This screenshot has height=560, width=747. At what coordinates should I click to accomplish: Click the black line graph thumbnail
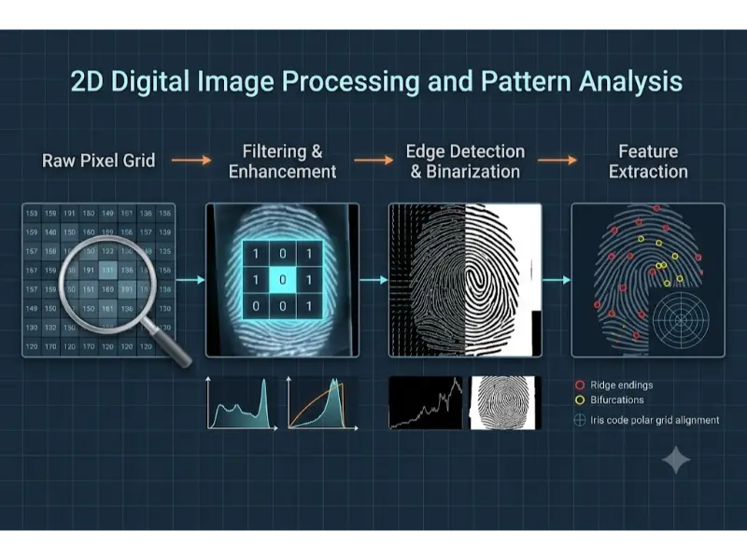(x=426, y=403)
